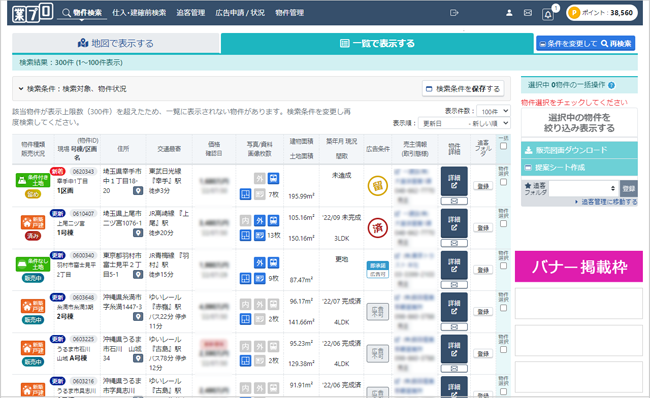
Task: Check the 物件選択 box for property 0600340
Action: (503, 266)
